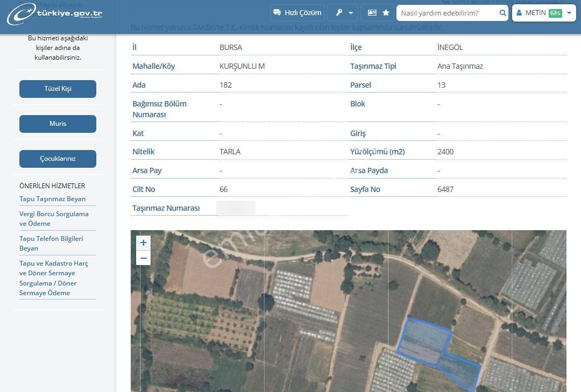
Task: Open Vergi Borcu Sorgulama ve Ödeme link
Action: [54, 218]
